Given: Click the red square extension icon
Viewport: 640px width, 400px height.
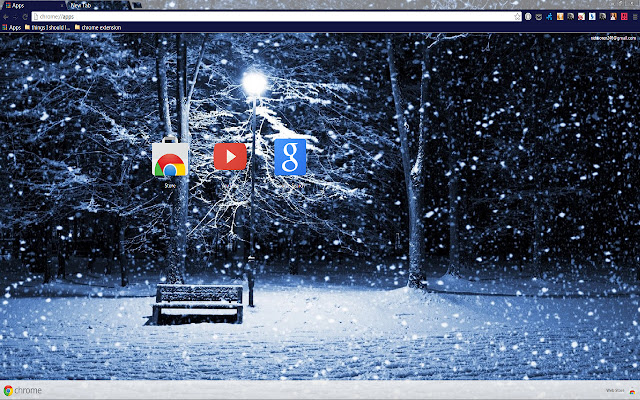Looking at the screenshot, I should coord(624,17).
